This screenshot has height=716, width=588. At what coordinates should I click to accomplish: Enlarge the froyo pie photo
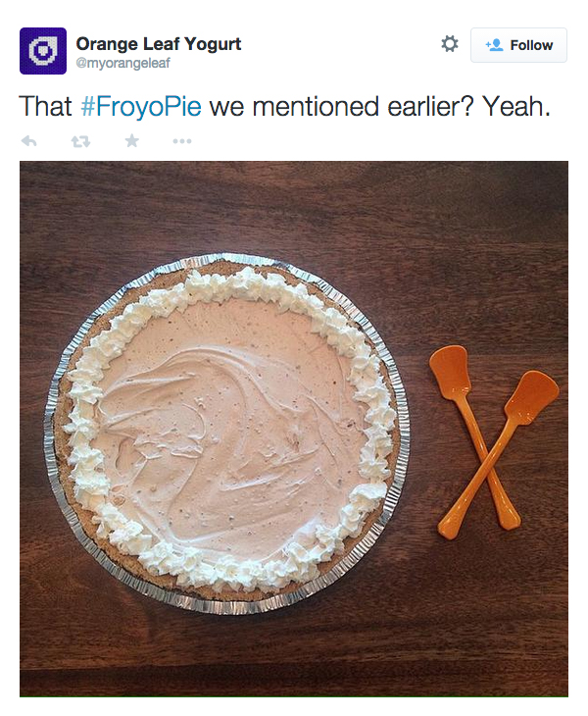pos(294,429)
